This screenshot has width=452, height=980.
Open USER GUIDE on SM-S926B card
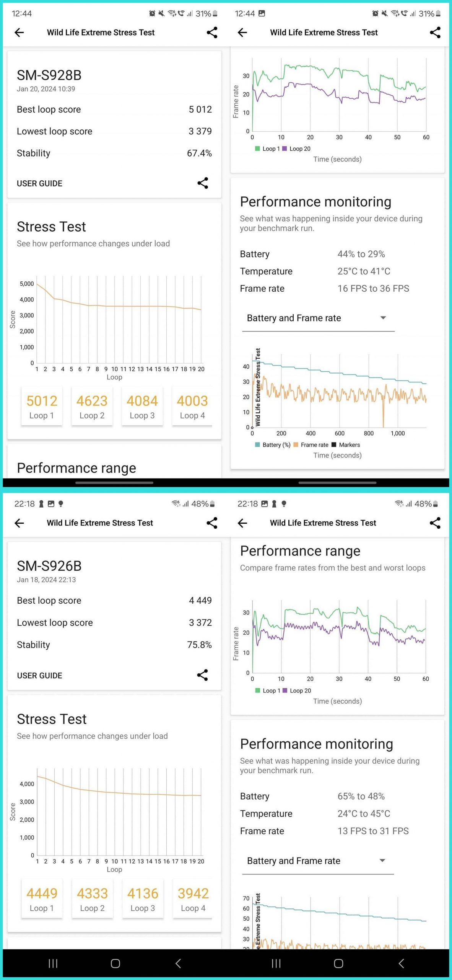click(39, 675)
